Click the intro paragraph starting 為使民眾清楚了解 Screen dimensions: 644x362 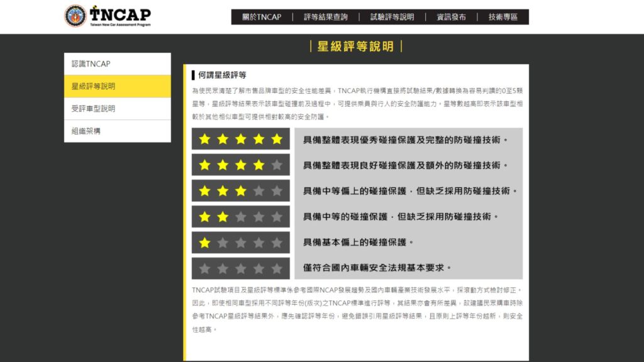(x=357, y=104)
